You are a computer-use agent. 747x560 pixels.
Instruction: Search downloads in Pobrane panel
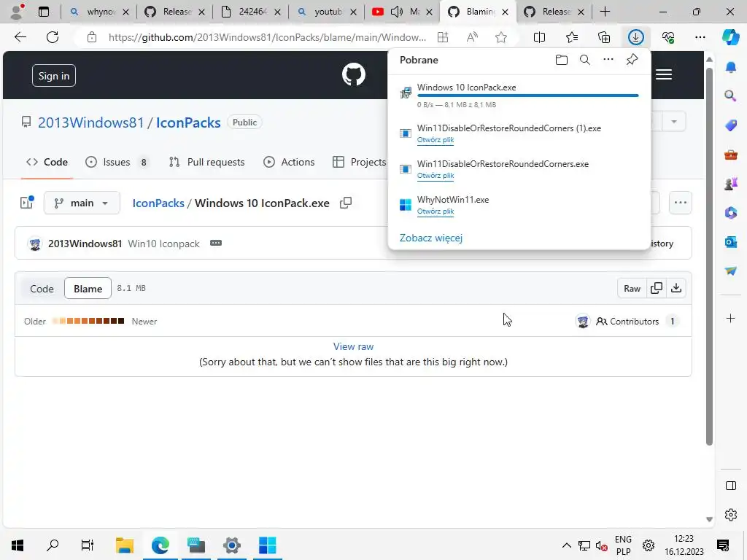(584, 60)
